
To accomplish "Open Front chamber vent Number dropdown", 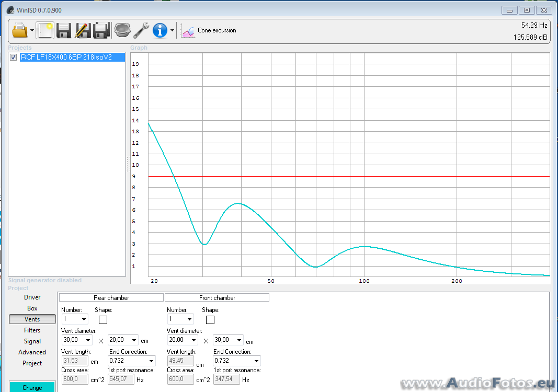I will [189, 319].
